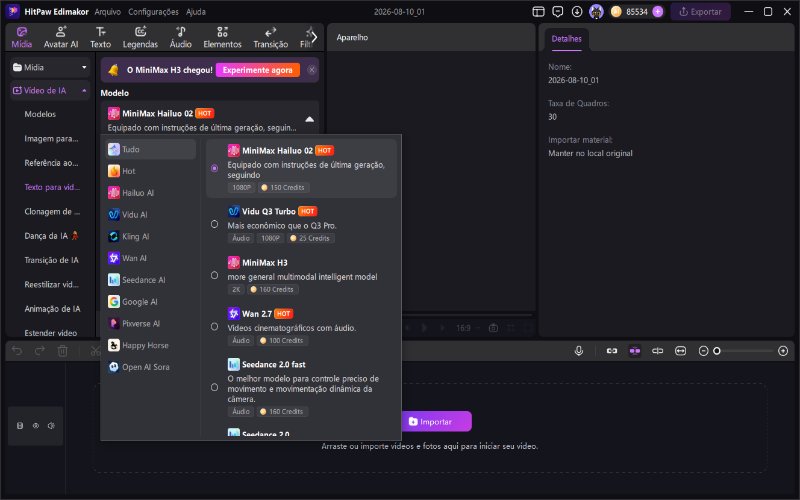The image size is (800, 500).
Task: Filter models by Open AI Sora
Action: (151, 367)
